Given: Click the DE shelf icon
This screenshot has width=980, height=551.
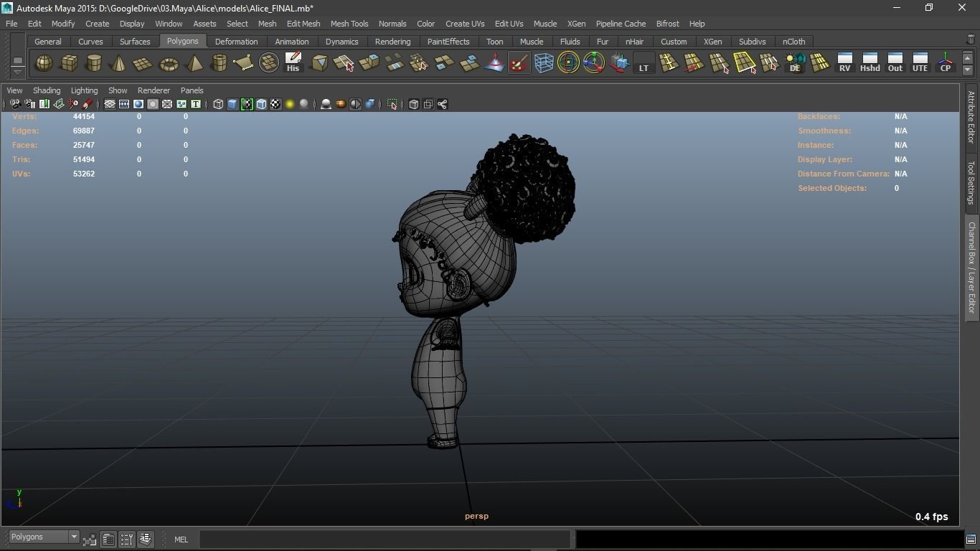Looking at the screenshot, I should pos(795,63).
